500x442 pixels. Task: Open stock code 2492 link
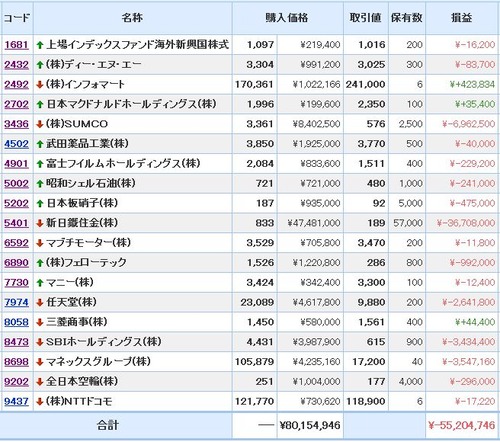[x=16, y=84]
